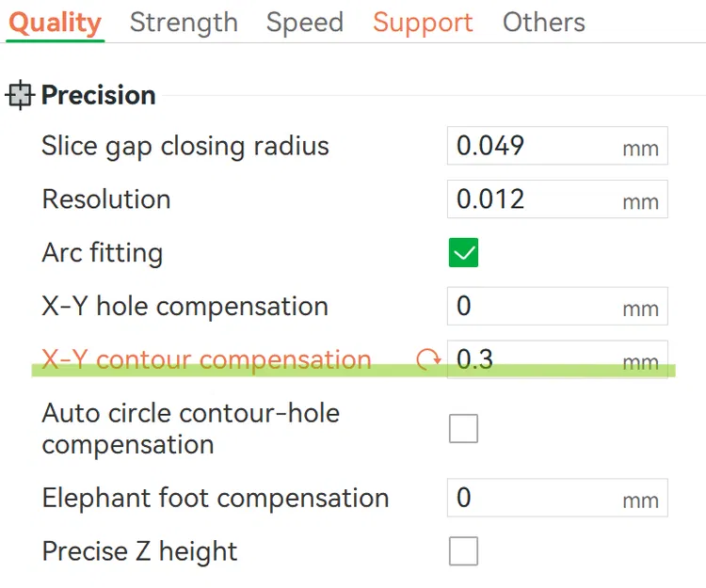
Task: Click the Resolution value field
Action: click(x=532, y=199)
